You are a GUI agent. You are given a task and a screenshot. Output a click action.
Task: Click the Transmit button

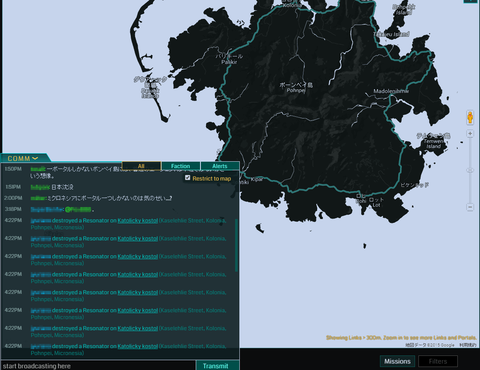coord(217,366)
